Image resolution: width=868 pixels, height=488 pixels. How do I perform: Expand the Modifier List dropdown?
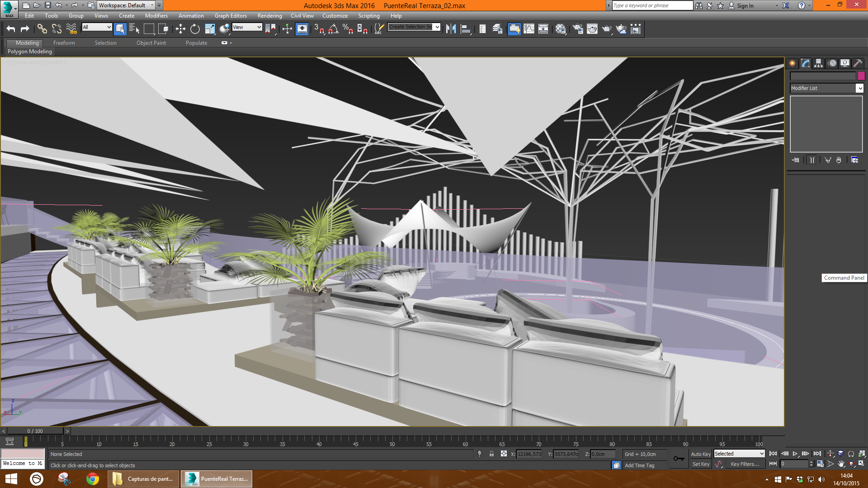pos(859,88)
